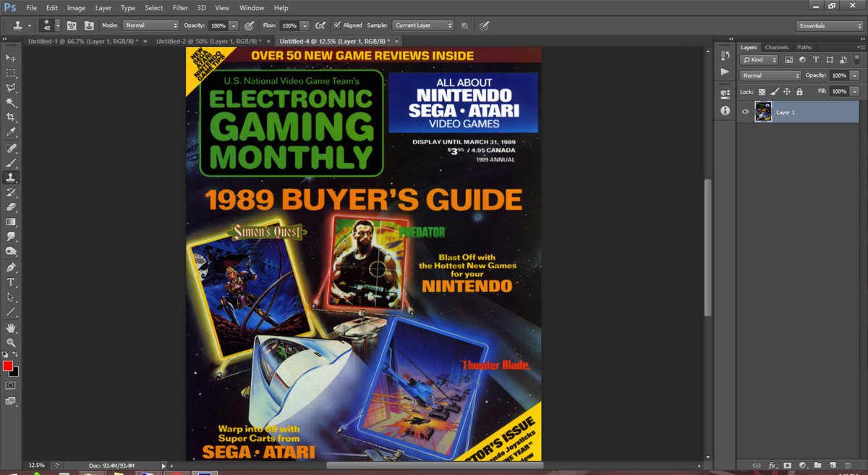Viewport: 868px width, 475px height.
Task: Select the Line shape tool
Action: click(11, 312)
